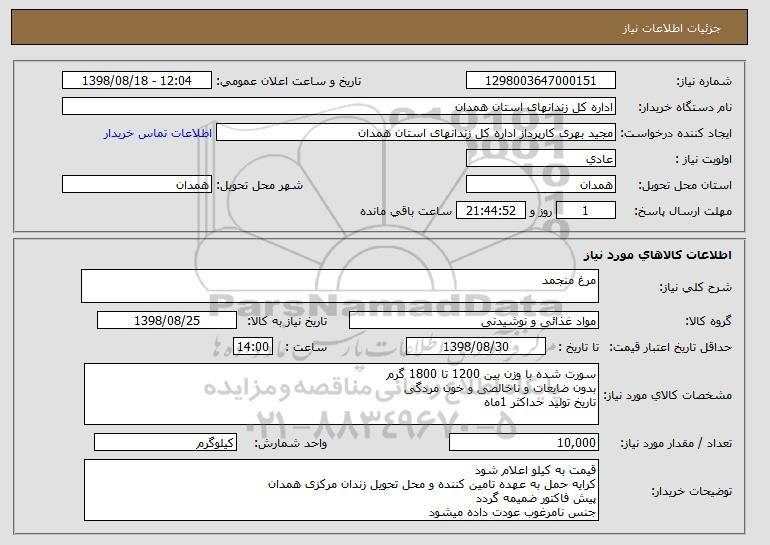770x545 pixels.
Task: Click the جزئیات اطلاعات نیاز header title
Action: coord(671,28)
